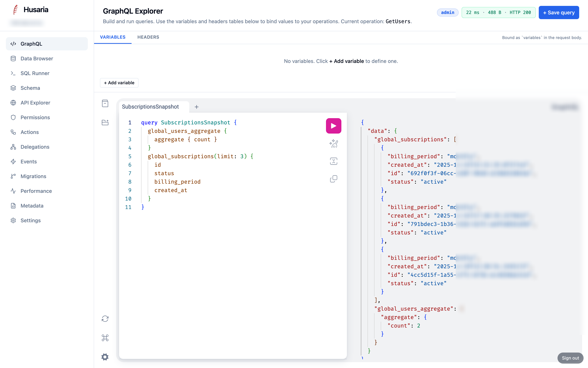
Task: Go to the Permissions page
Action: 47,118
